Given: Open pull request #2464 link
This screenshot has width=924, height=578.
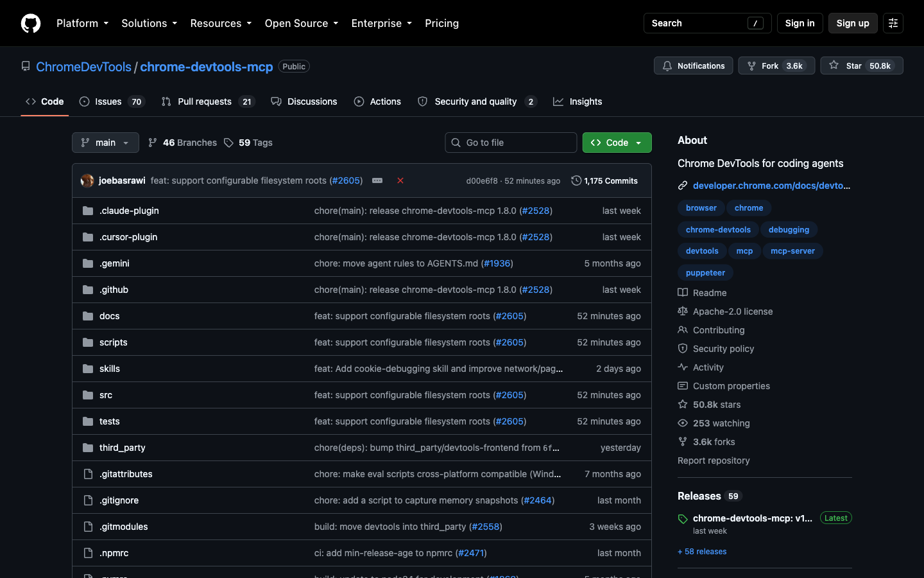Looking at the screenshot, I should pos(538,500).
